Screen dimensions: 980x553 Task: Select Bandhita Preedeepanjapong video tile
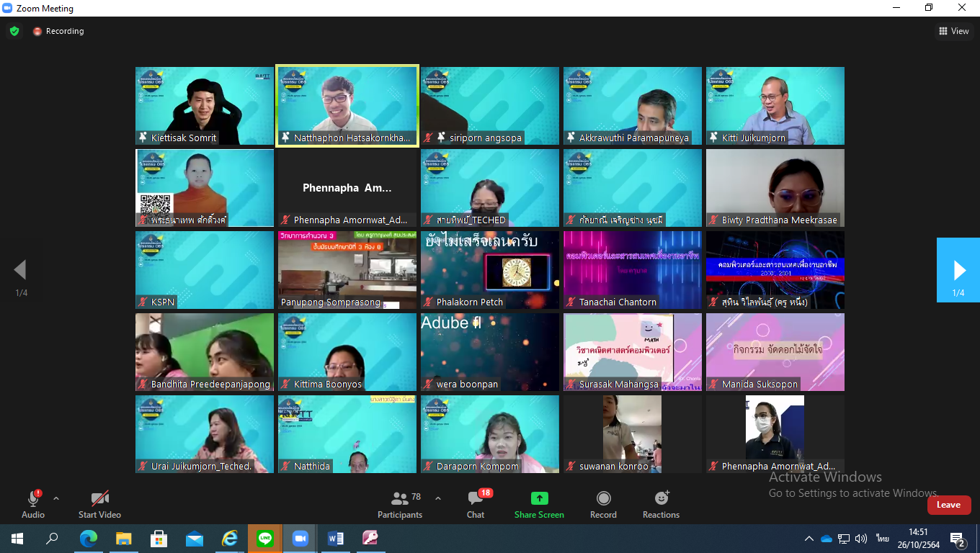[205, 352]
